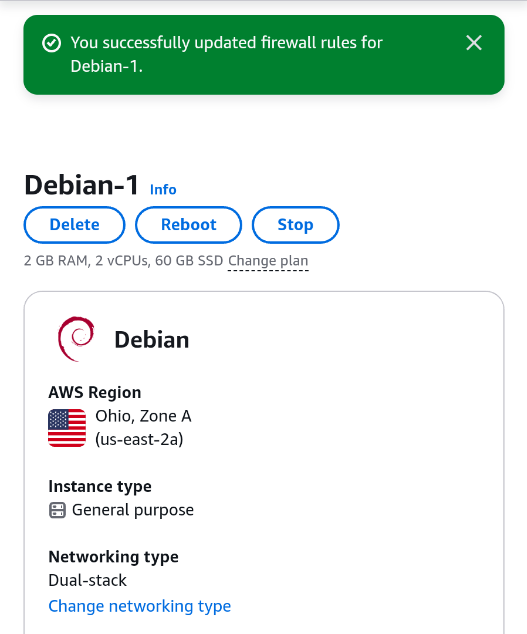
Task: Open the Change plan link
Action: (x=268, y=261)
